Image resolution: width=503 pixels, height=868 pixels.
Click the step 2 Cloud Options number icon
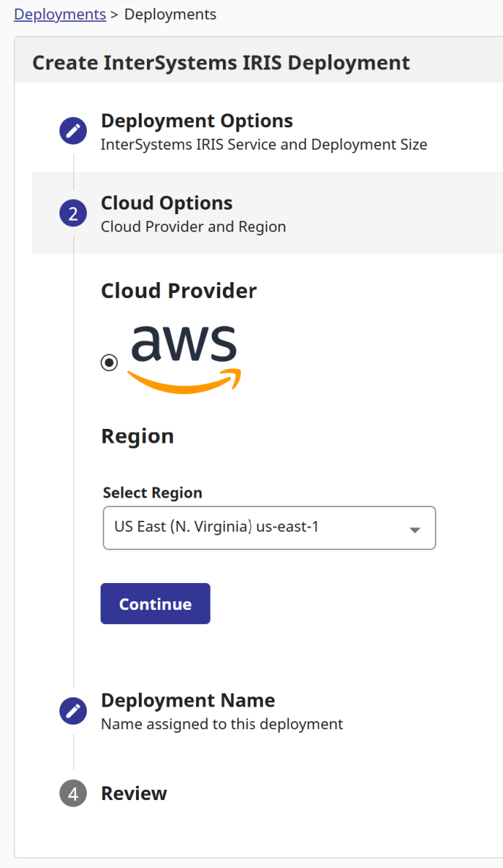[x=73, y=213]
